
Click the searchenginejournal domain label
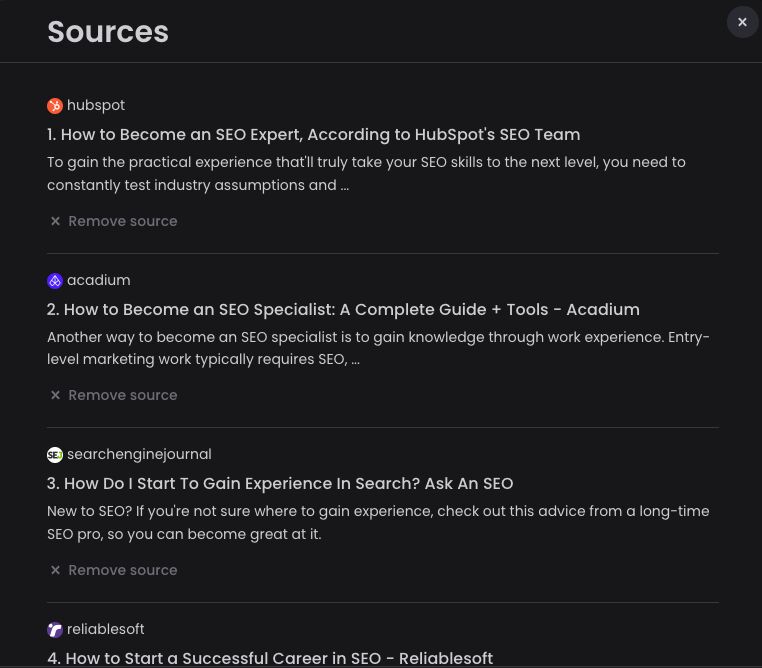[x=139, y=454]
